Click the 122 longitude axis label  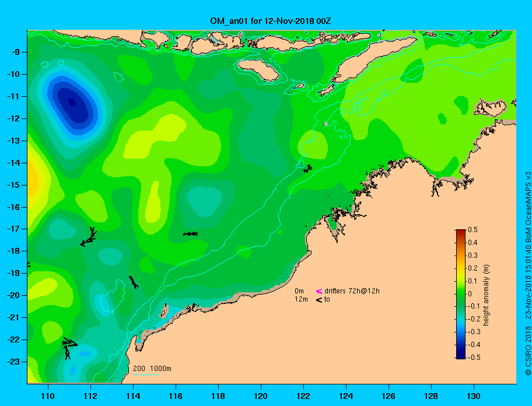tap(303, 396)
